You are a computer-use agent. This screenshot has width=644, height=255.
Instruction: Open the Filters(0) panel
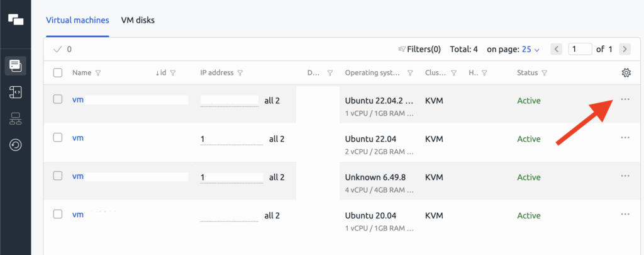(x=419, y=49)
